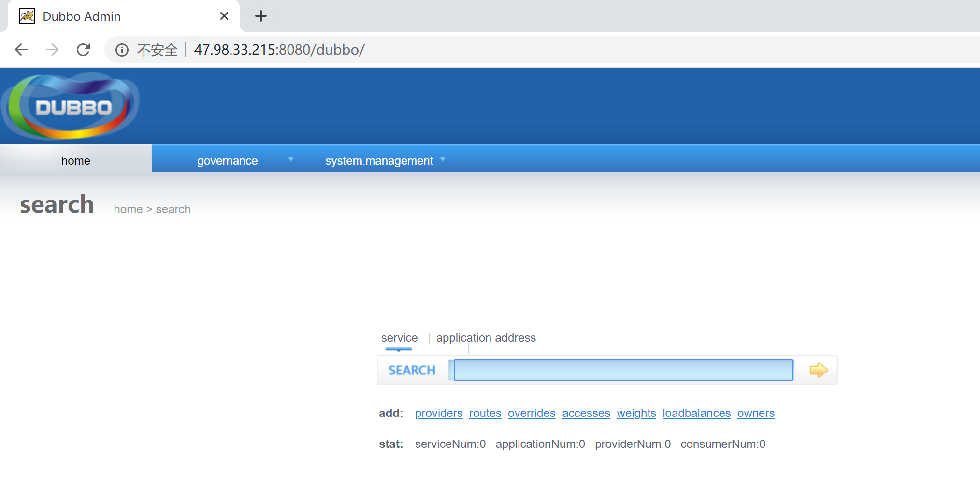980x488 pixels.
Task: Click the applicationNum:0 stat text
Action: pyautogui.click(x=540, y=444)
